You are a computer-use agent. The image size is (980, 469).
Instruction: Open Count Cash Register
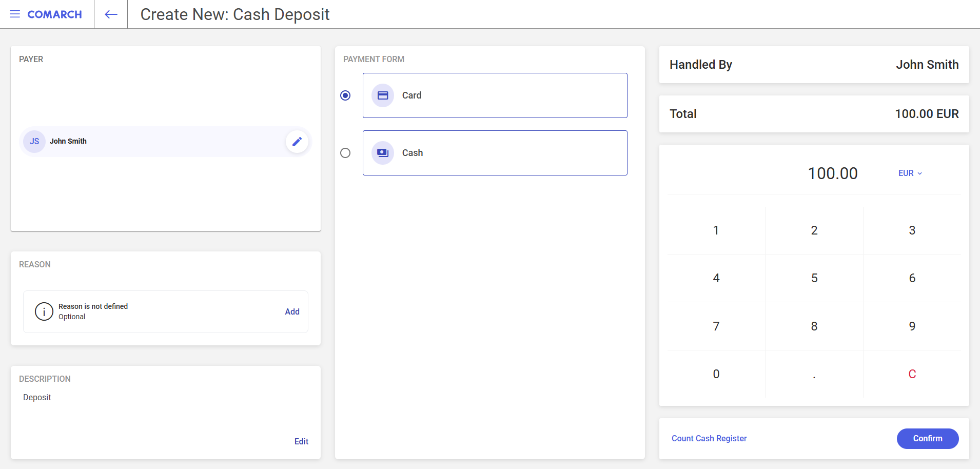pyautogui.click(x=709, y=438)
